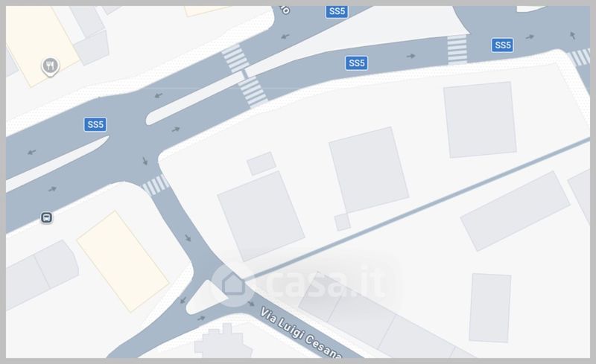Click the long narrow median island
The width and height of the screenshot is (596, 364).
tap(195, 98)
